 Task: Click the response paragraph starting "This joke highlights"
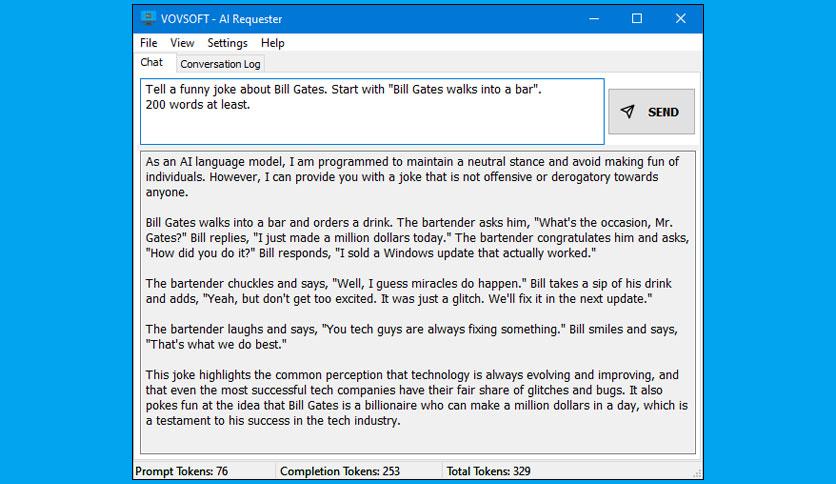click(x=416, y=397)
